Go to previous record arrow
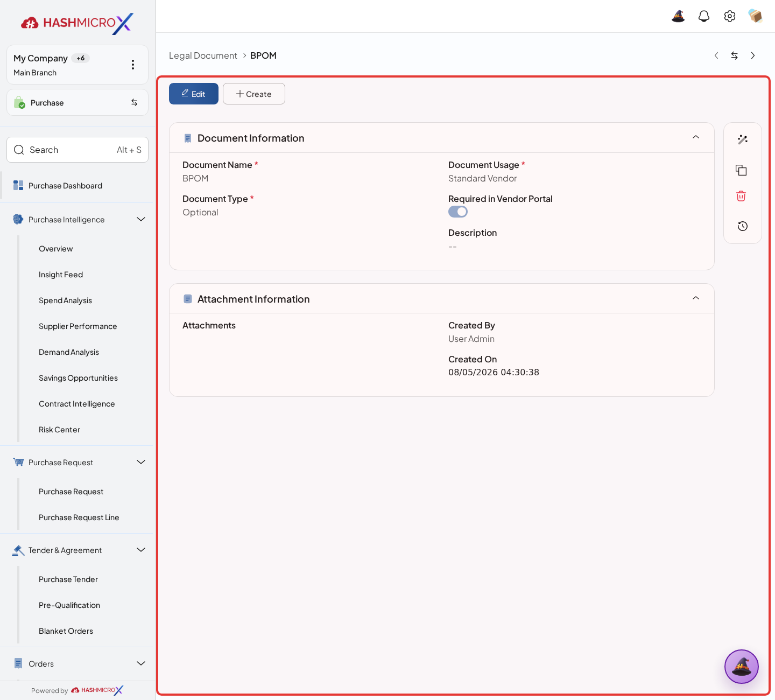The height and width of the screenshot is (700, 775). [716, 55]
